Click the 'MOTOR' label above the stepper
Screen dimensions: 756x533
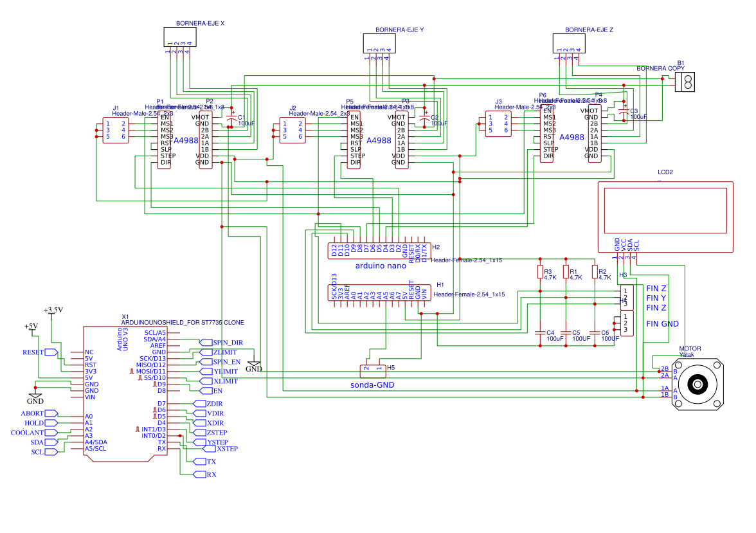click(690, 348)
